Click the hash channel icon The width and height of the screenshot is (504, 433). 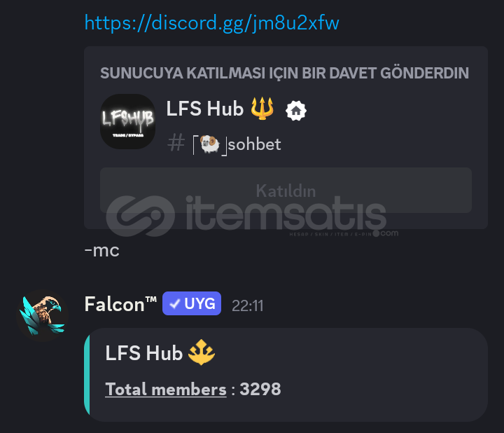point(176,143)
